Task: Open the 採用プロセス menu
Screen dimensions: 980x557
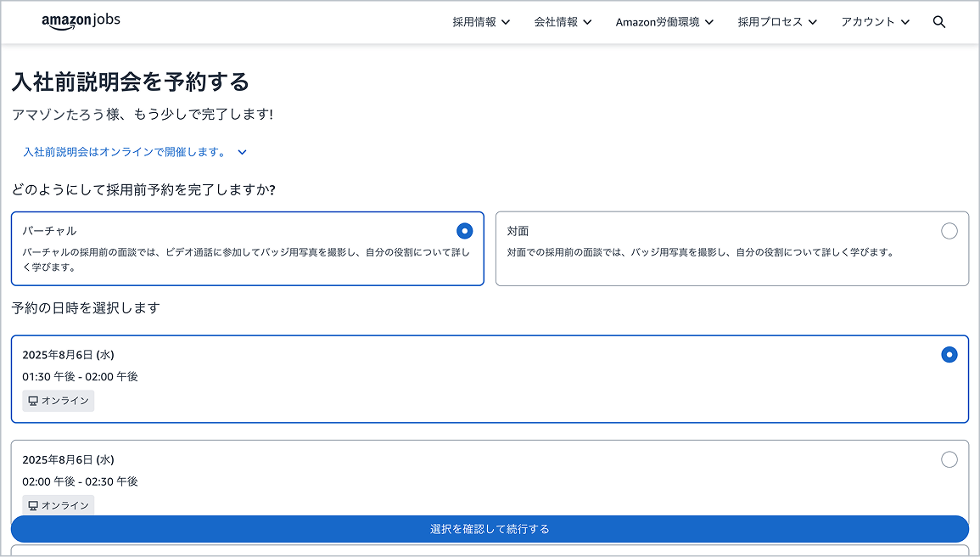Action: point(777,22)
